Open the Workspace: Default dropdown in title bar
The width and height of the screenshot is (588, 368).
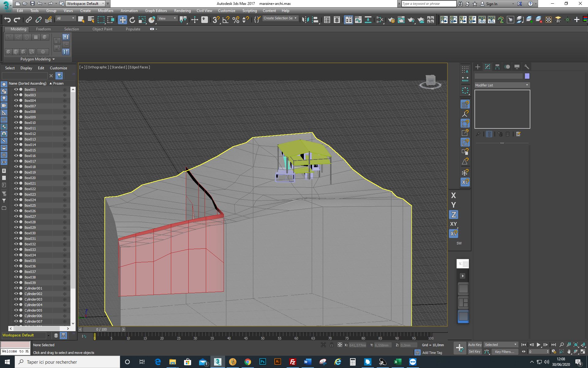86,4
